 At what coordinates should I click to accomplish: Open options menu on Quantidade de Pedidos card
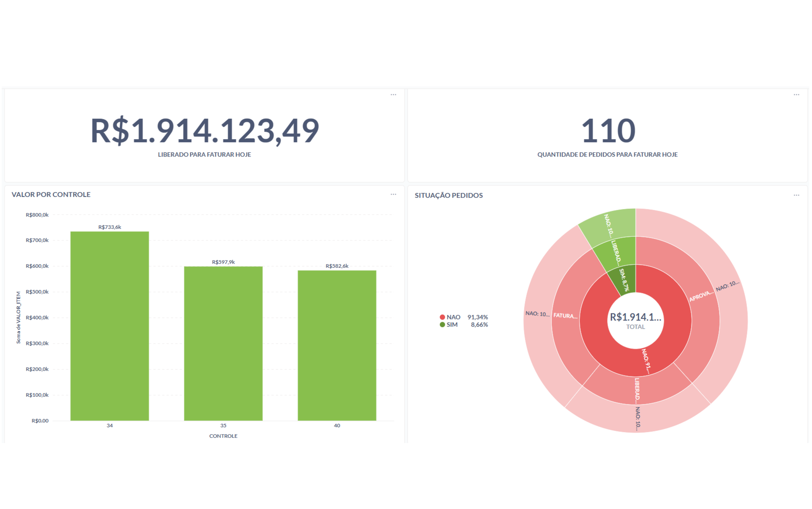796,95
